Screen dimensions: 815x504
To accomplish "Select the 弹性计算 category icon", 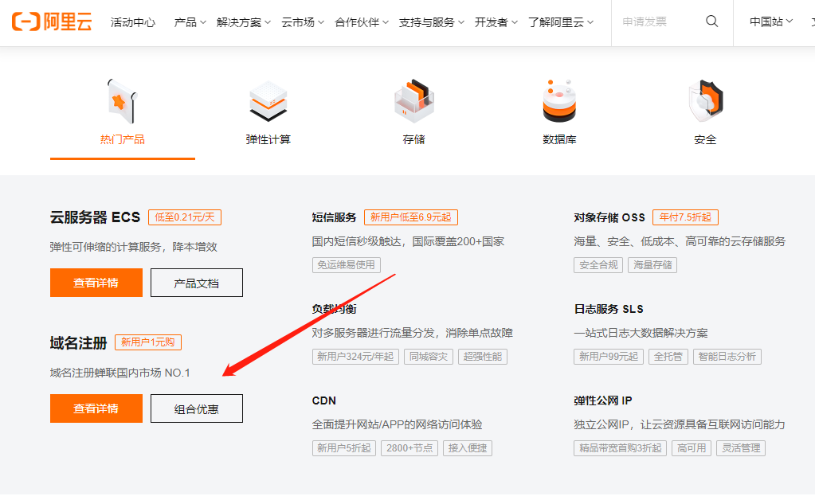I will coord(268,100).
